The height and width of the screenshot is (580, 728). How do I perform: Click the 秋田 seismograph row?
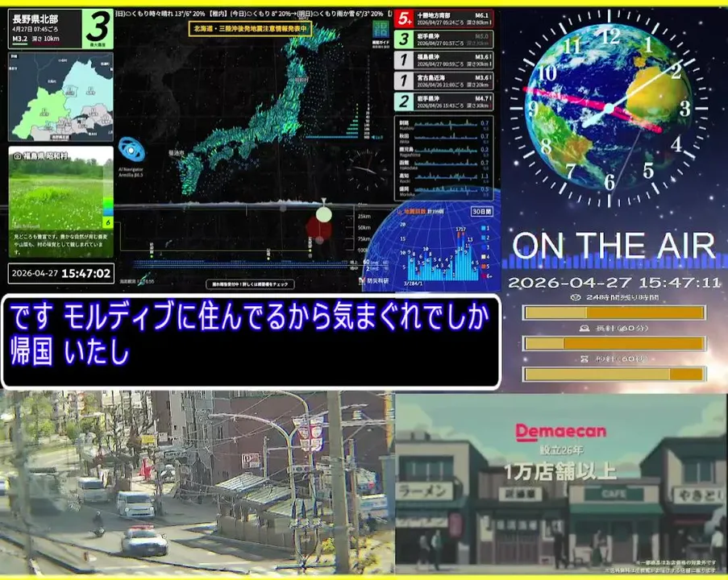443,138
